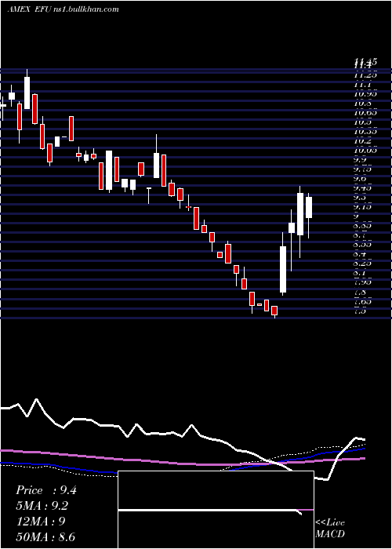Click the 11.25 price axis label
Image resolution: width=392 pixels, height=549 pixels.
pos(365,75)
